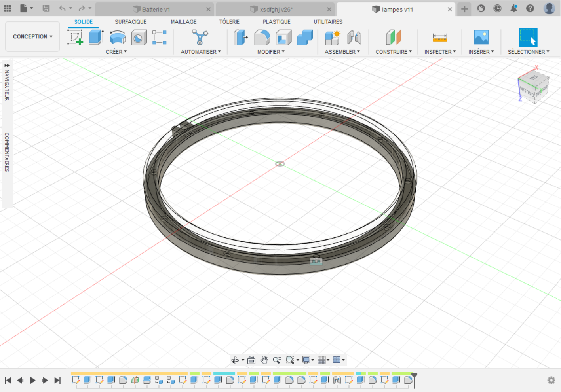The image size is (561, 392).
Task: Switch to the SURFACIQUE tab
Action: click(x=131, y=22)
